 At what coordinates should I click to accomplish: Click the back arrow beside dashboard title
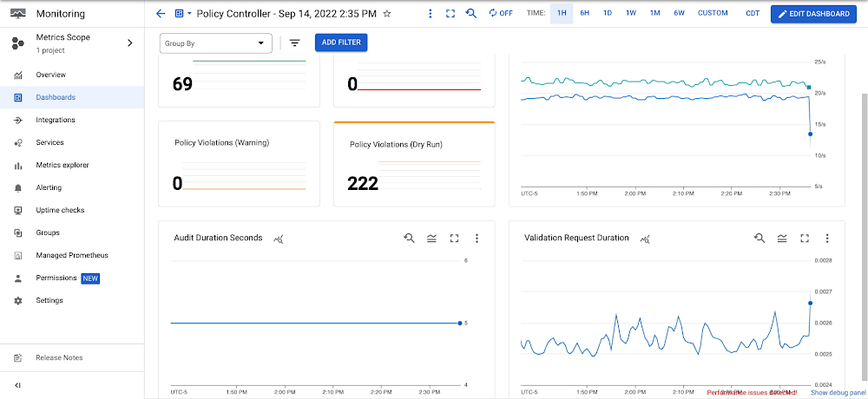[160, 14]
